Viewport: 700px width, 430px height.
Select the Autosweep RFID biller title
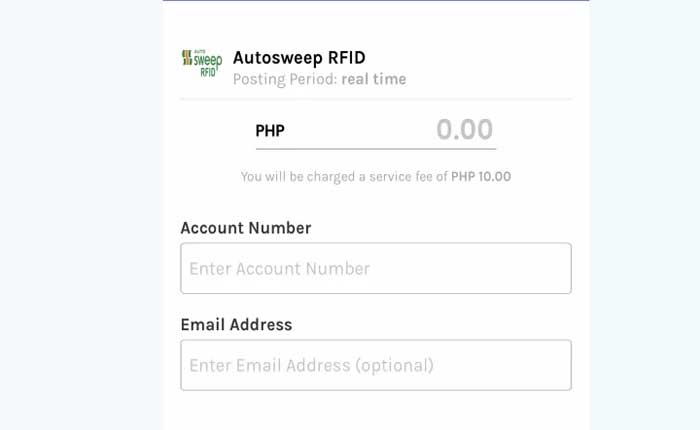[x=305, y=57]
